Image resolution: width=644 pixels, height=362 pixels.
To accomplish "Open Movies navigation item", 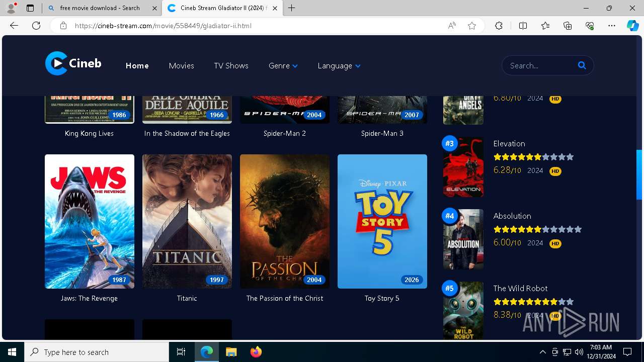I will tap(181, 66).
